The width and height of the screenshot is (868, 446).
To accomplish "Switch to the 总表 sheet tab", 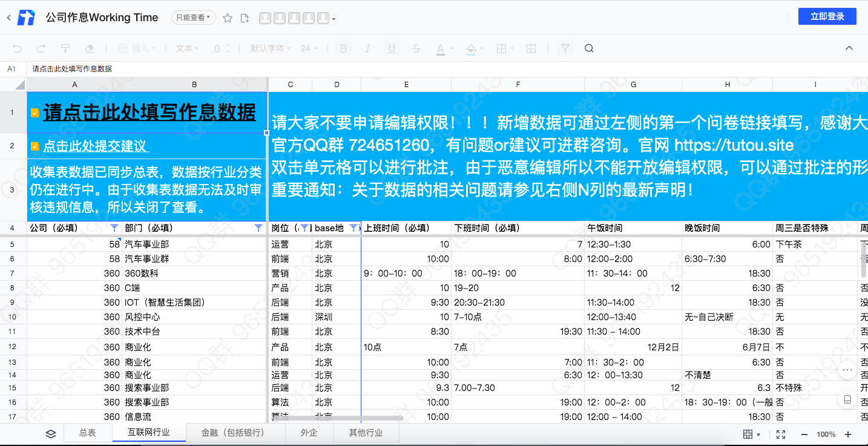I will point(87,433).
